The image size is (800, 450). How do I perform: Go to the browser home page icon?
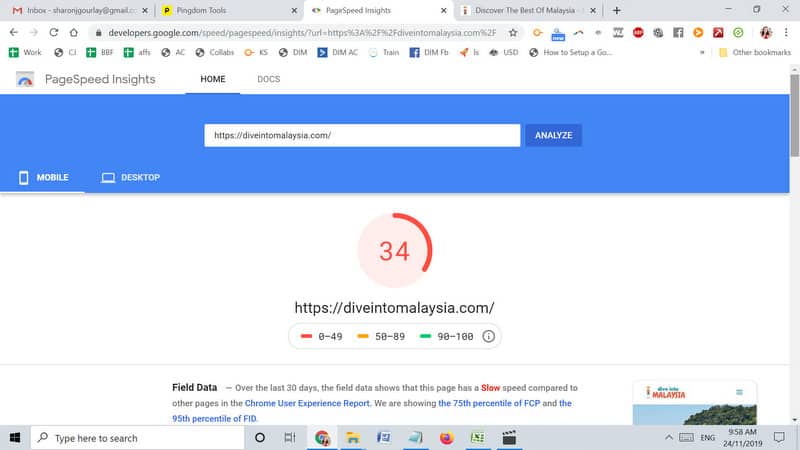click(76, 32)
